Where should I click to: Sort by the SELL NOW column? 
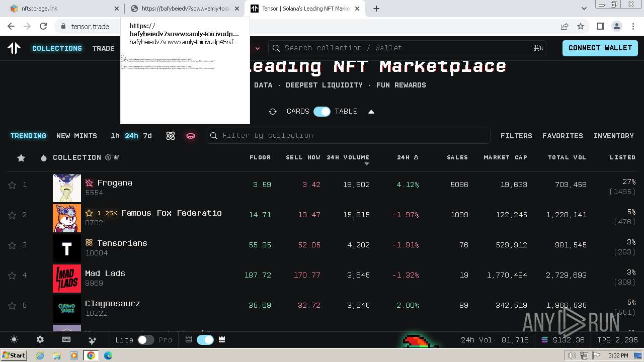click(x=303, y=157)
